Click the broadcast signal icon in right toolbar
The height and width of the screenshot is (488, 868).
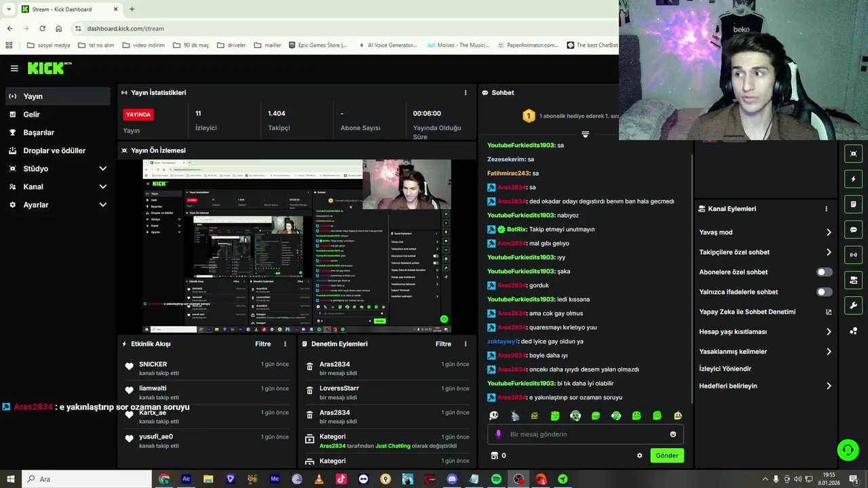[853, 255]
